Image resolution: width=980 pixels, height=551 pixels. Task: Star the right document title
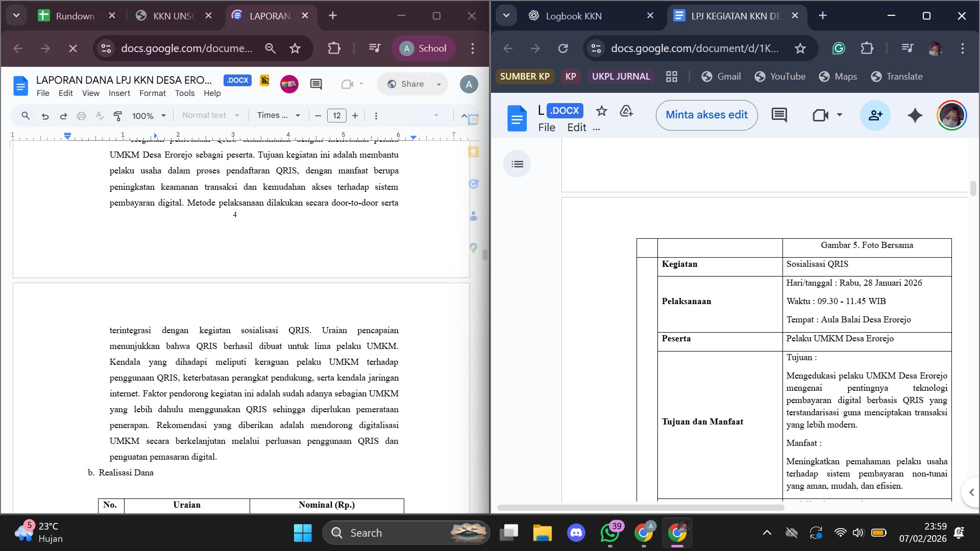pyautogui.click(x=601, y=111)
